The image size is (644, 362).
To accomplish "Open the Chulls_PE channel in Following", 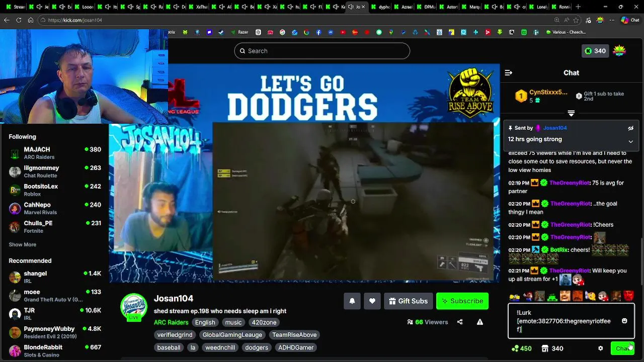I will point(55,227).
